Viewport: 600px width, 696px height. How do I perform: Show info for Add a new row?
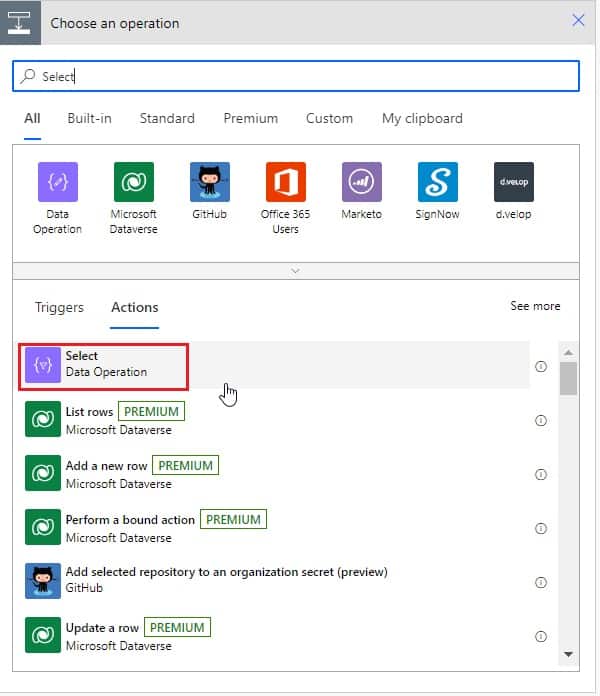(x=541, y=475)
